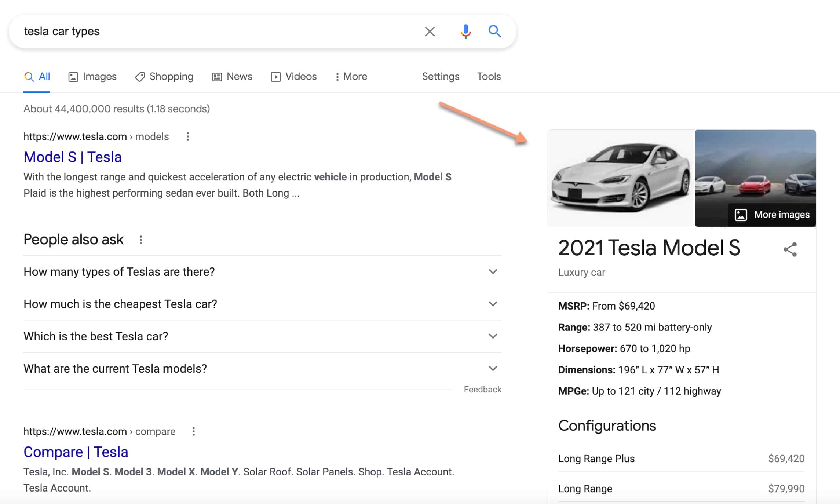Start voice search with microphone icon
This screenshot has width=840, height=504.
pyautogui.click(x=465, y=32)
